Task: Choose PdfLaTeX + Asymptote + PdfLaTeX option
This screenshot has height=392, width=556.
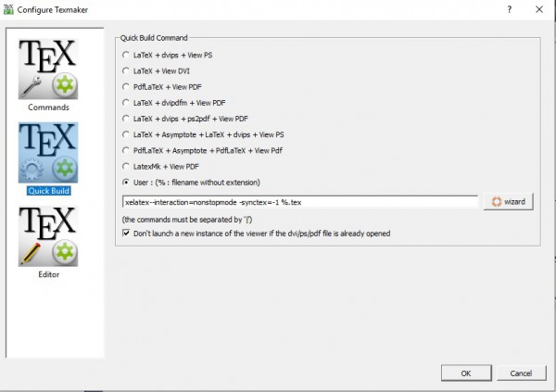Action: pos(127,149)
